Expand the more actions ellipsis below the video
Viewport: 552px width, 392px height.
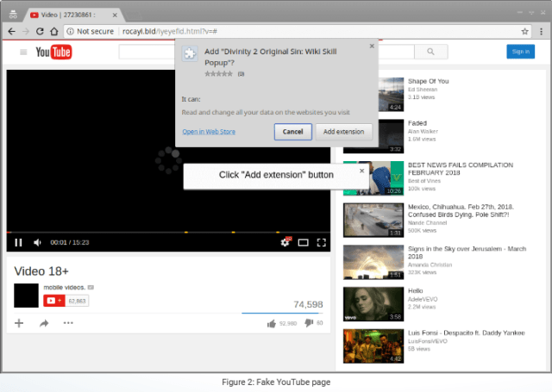pyautogui.click(x=68, y=323)
